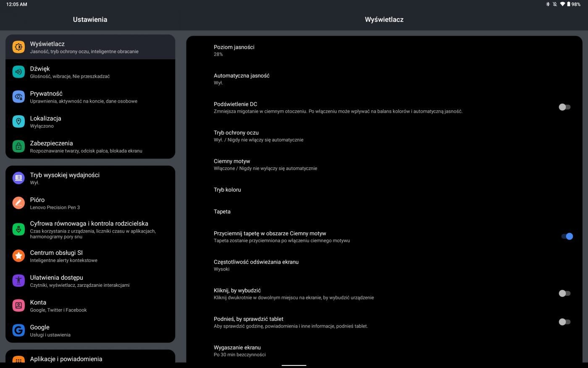Open Google Usługi i ustawienia entry
This screenshot has width=588, height=368.
[x=90, y=330]
